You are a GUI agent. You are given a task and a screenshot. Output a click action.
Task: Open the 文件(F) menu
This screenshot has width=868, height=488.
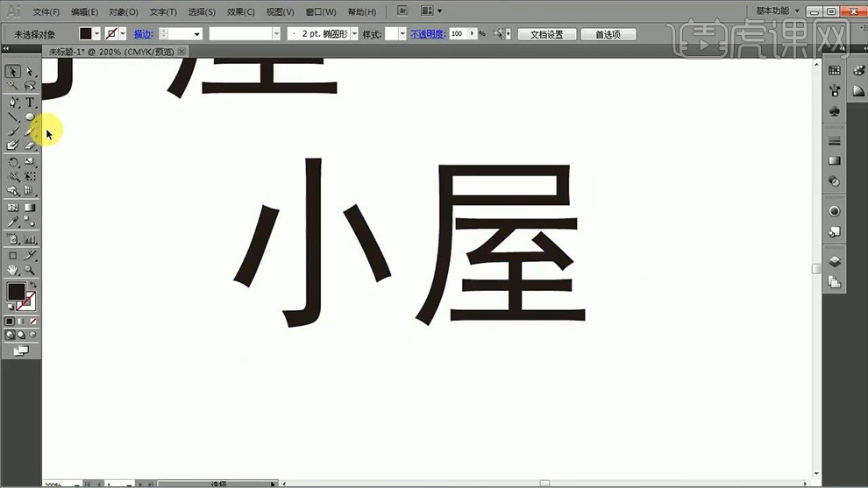point(46,12)
